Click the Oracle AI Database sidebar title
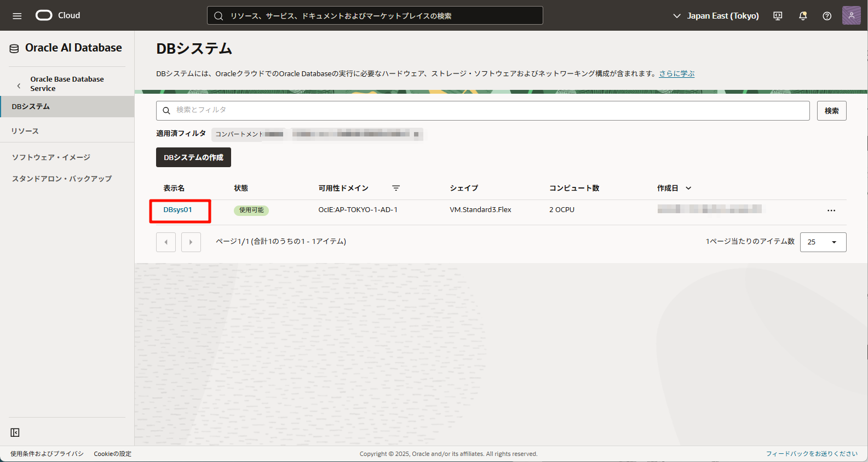 [73, 48]
